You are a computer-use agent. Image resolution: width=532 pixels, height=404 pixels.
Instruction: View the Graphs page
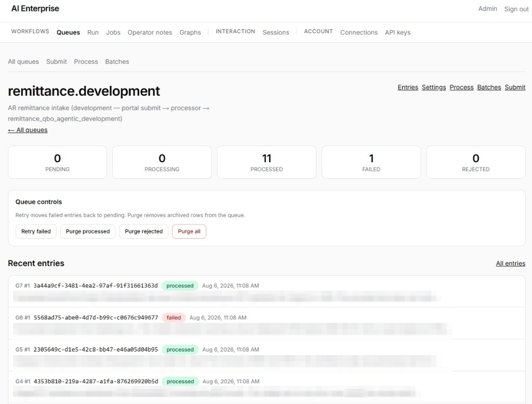click(x=190, y=32)
